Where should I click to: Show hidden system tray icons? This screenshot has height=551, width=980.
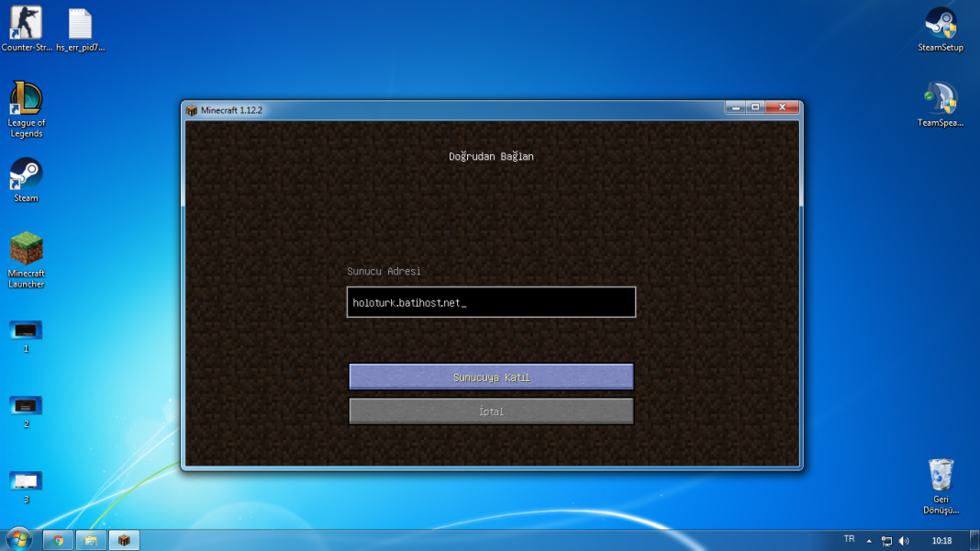pos(869,541)
